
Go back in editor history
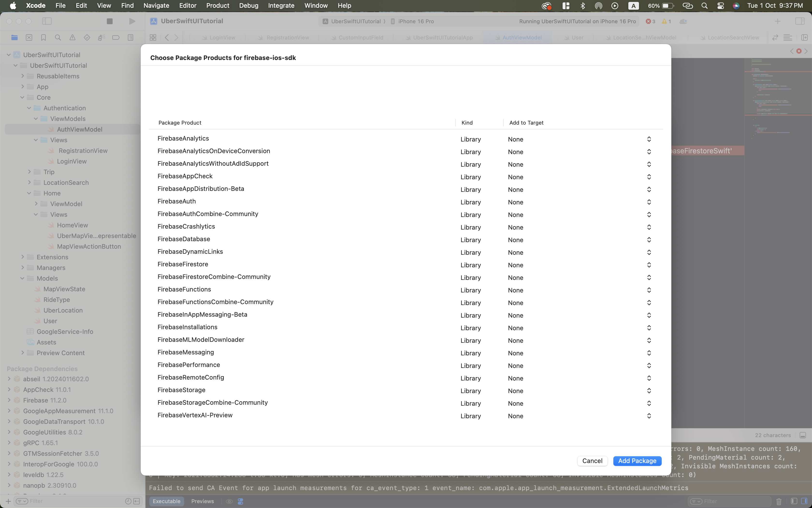click(167, 38)
